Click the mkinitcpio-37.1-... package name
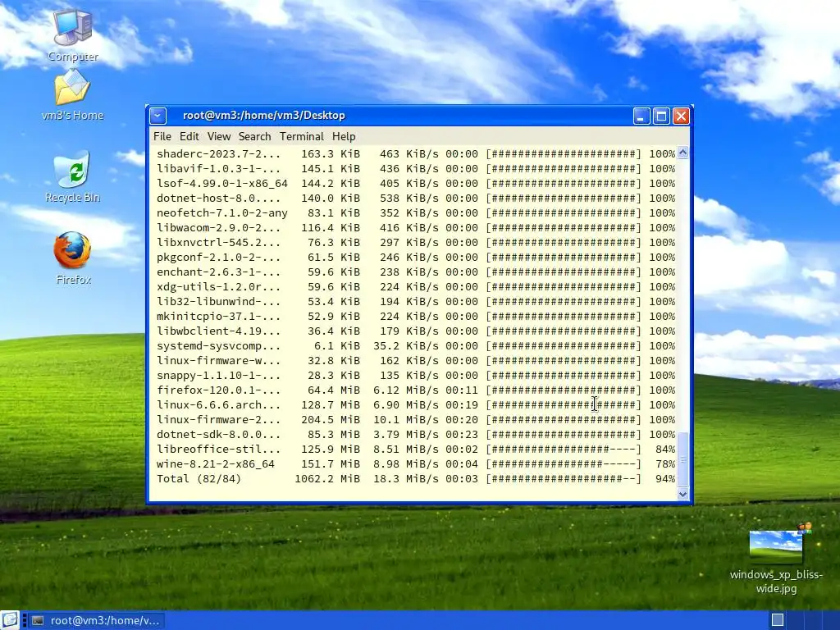Image resolution: width=840 pixels, height=630 pixels. pos(218,316)
